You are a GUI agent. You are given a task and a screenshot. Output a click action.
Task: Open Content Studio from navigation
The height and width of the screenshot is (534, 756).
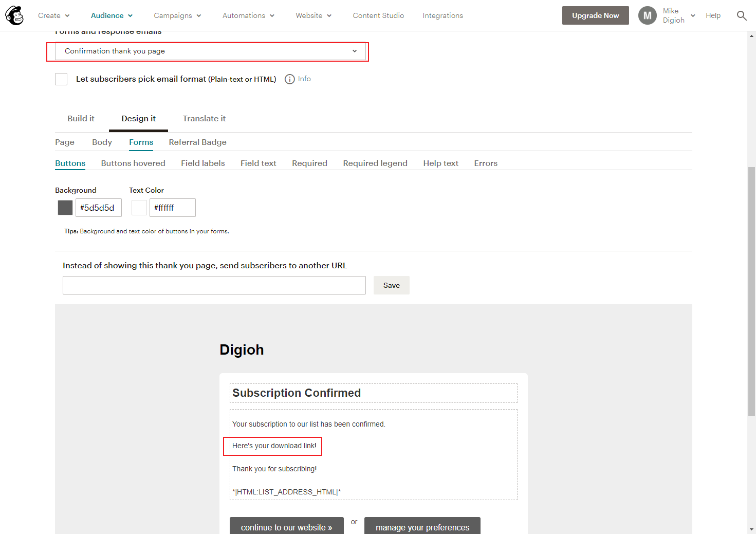click(x=378, y=15)
